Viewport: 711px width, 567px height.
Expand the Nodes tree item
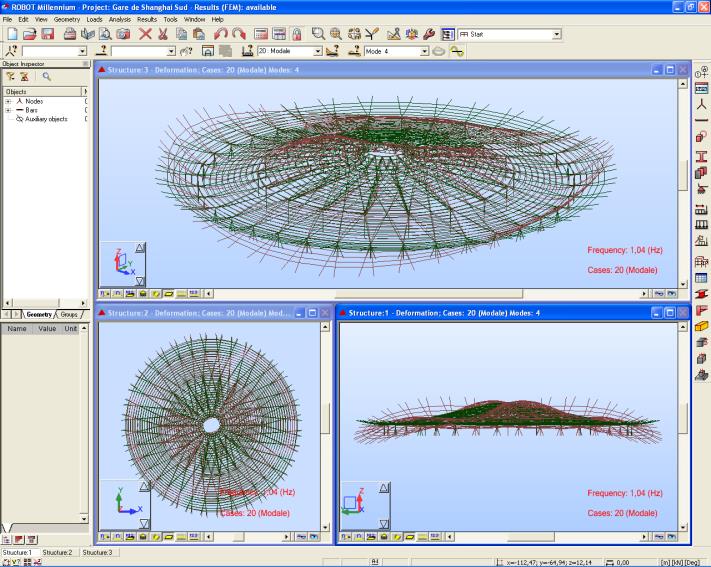point(8,101)
